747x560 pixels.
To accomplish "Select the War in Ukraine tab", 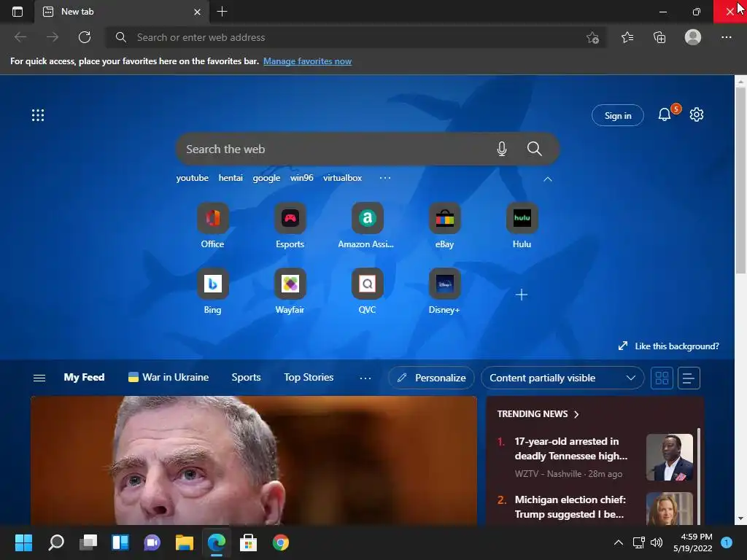I will pyautogui.click(x=169, y=377).
